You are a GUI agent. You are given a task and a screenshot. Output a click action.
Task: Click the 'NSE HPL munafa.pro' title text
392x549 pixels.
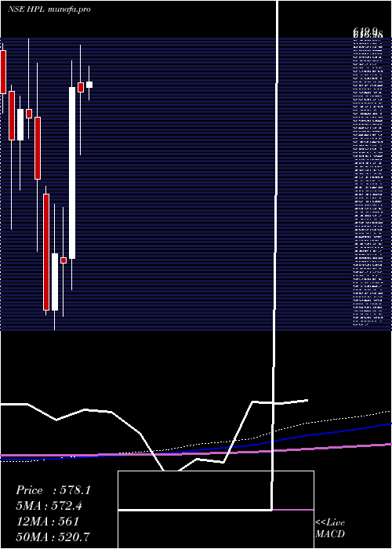tap(49, 9)
